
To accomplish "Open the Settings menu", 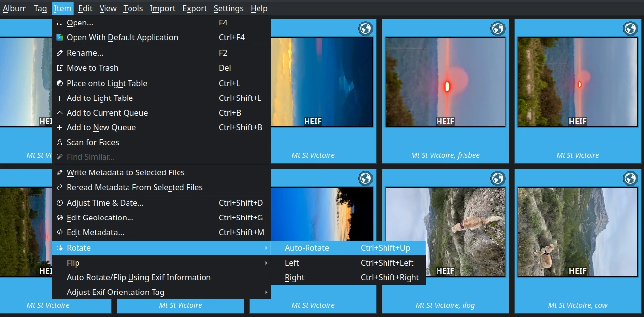I will (x=228, y=8).
